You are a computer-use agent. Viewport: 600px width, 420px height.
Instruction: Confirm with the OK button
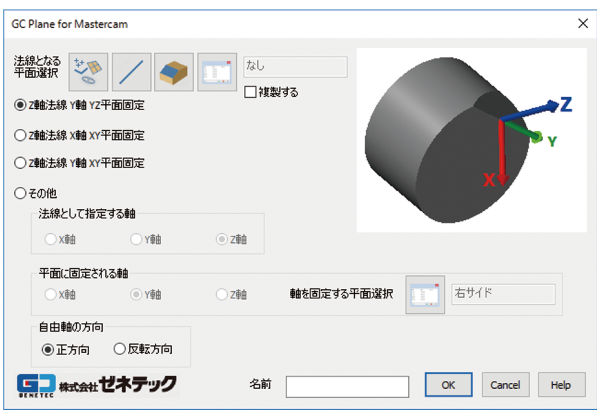[x=448, y=385]
